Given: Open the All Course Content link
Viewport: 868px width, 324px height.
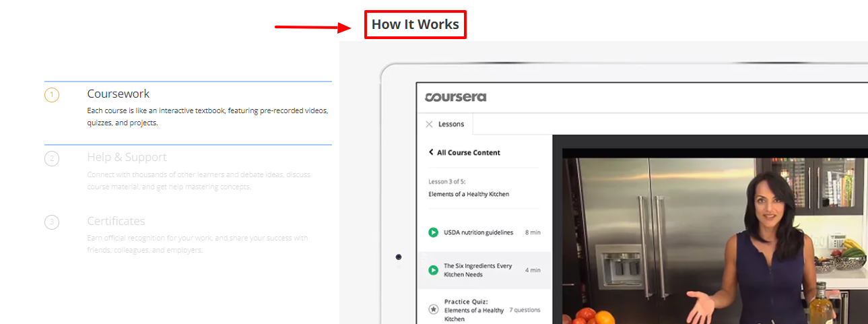Looking at the screenshot, I should (x=469, y=152).
